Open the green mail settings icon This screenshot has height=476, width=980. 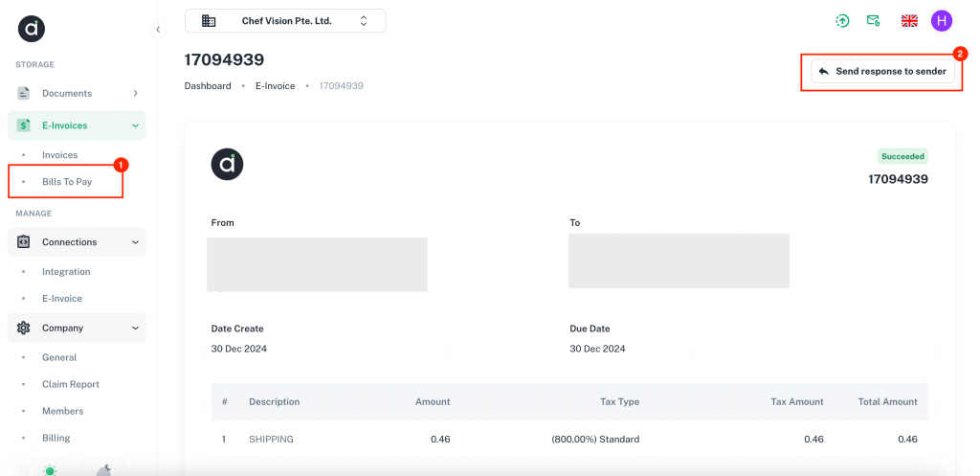873,21
